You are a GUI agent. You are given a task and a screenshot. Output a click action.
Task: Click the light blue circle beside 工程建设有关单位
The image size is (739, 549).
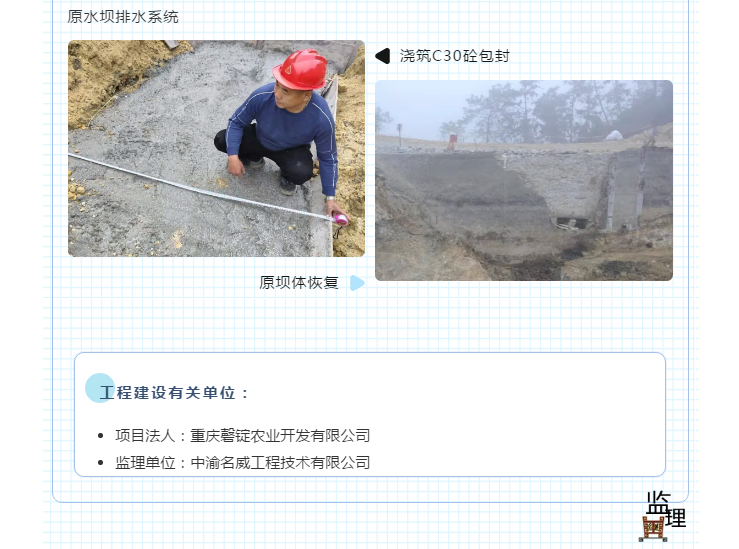tap(99, 388)
